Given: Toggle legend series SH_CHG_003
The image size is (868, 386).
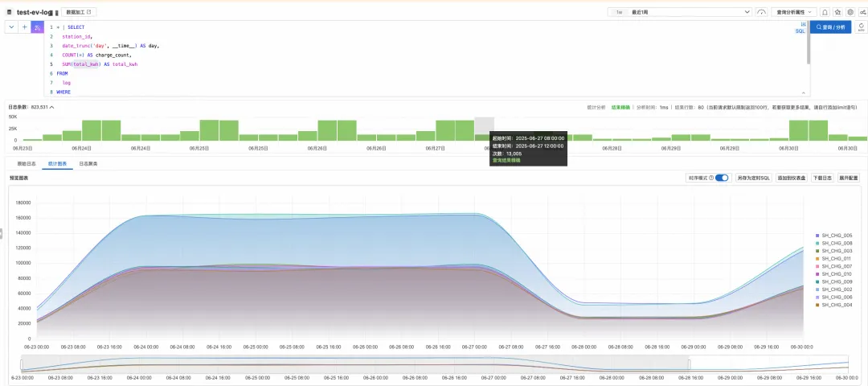Looking at the screenshot, I should [833, 251].
